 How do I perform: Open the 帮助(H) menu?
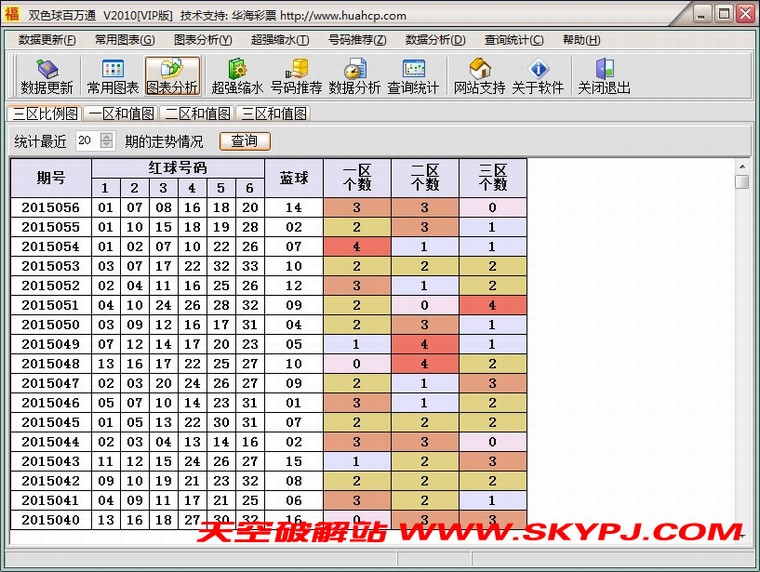pyautogui.click(x=581, y=40)
